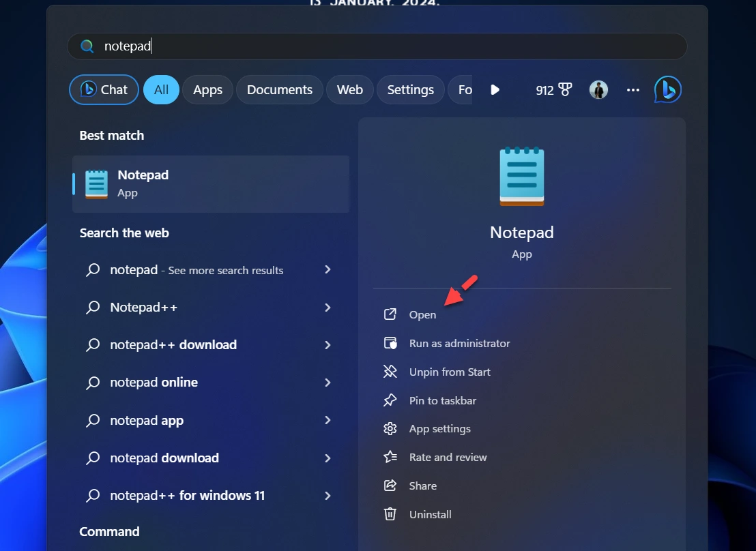Click search icon beside 'notepad online'

(x=93, y=383)
